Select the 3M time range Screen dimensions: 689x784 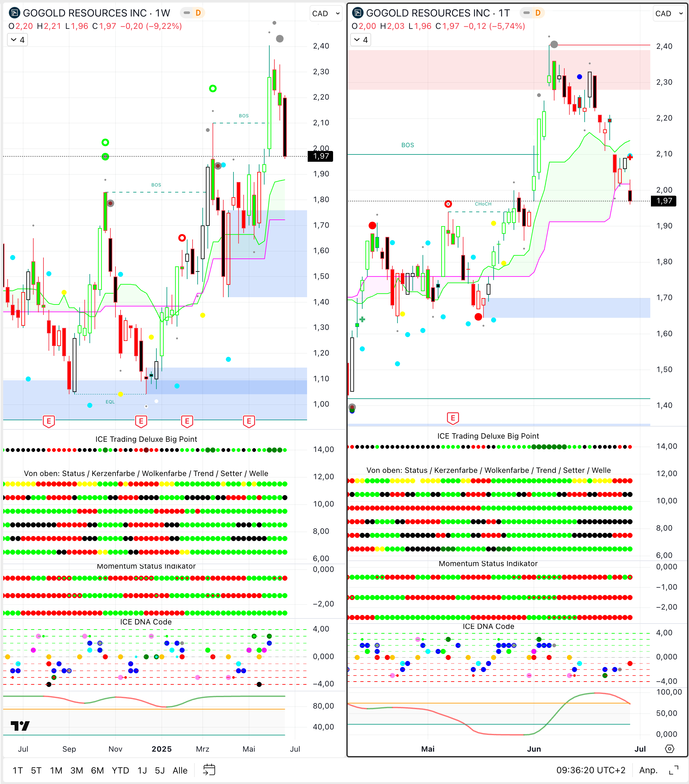click(77, 770)
